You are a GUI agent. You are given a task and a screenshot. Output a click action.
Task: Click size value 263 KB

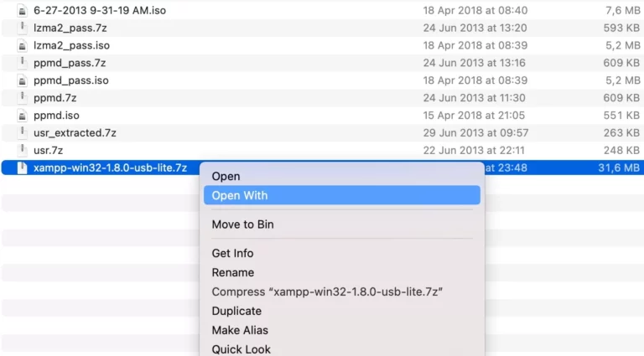coord(621,133)
